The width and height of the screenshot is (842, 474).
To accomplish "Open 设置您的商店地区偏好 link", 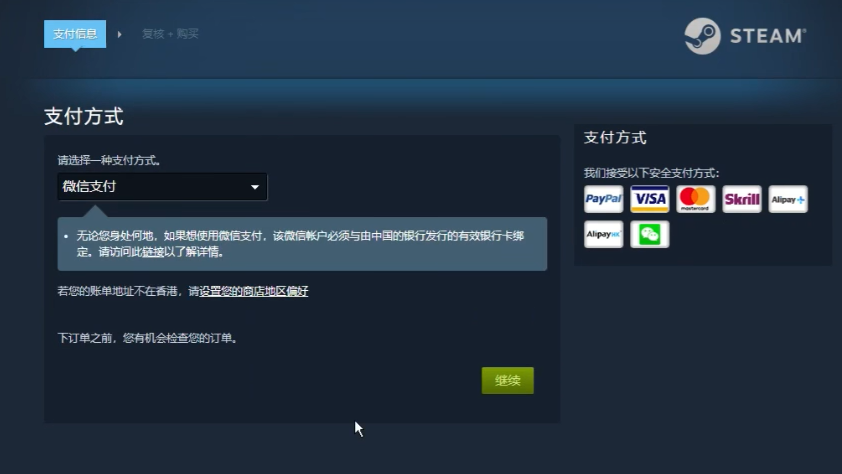I will [253, 291].
